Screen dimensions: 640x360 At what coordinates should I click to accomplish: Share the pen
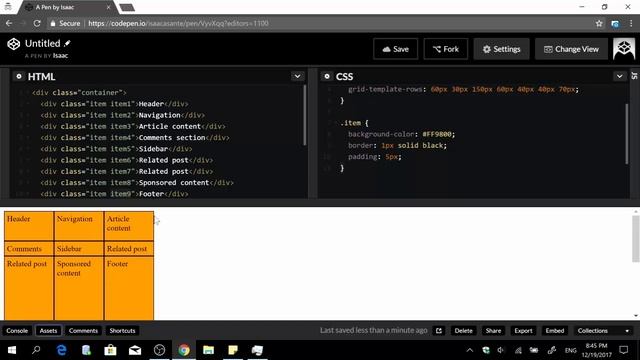[493, 331]
